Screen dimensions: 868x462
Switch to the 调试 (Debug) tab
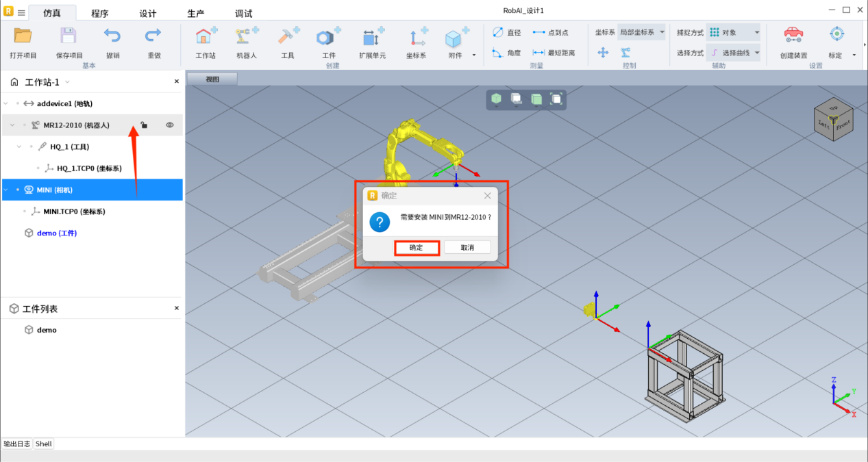(243, 14)
